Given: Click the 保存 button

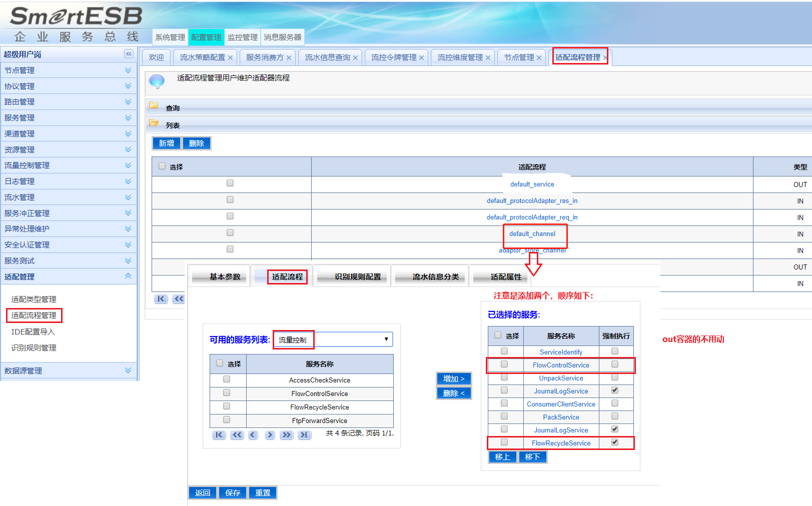Looking at the screenshot, I should tap(233, 492).
